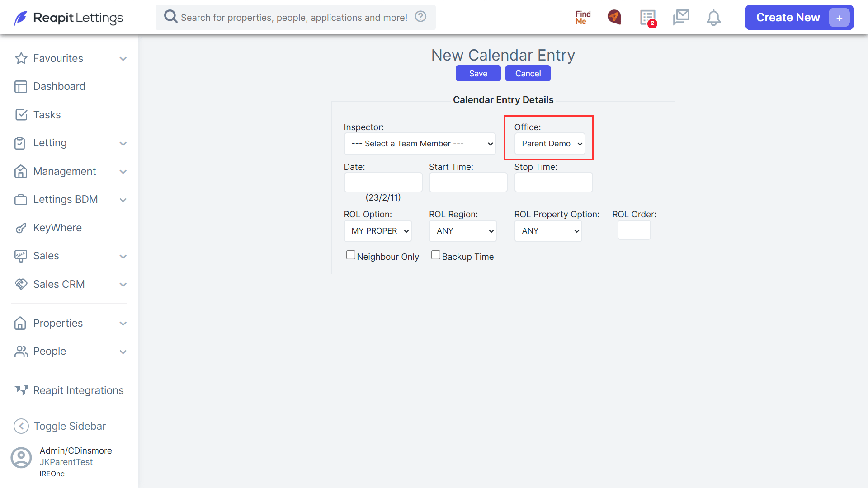Expand the Letting sidebar menu
Screen dimensions: 868x488
coord(70,143)
